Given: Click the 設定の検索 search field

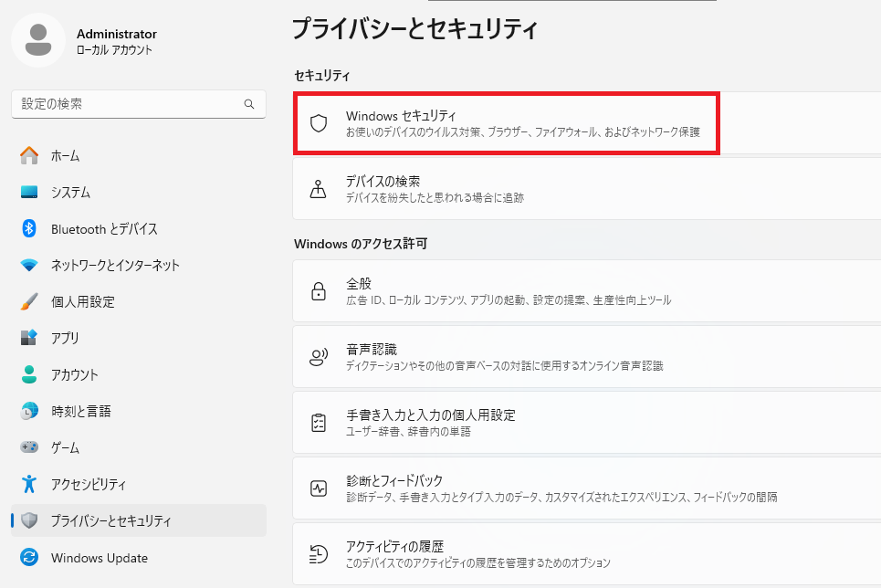Looking at the screenshot, I should click(128, 104).
